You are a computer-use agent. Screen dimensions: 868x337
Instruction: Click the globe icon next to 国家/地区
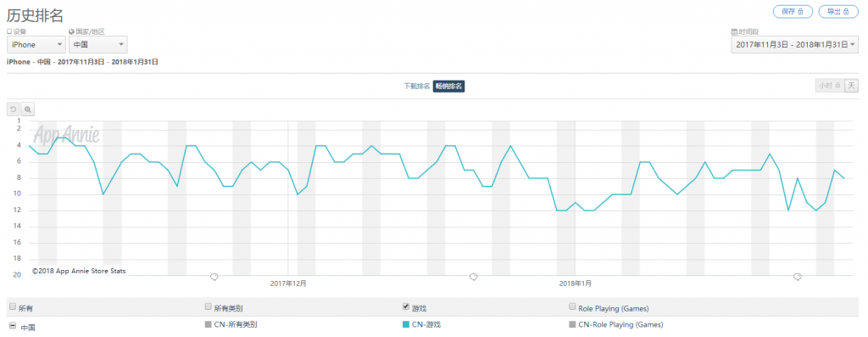click(x=71, y=32)
